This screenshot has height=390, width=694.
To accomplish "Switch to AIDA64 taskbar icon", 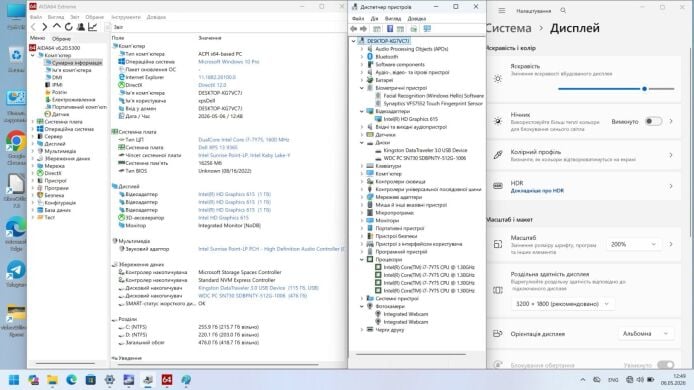I will [167, 380].
